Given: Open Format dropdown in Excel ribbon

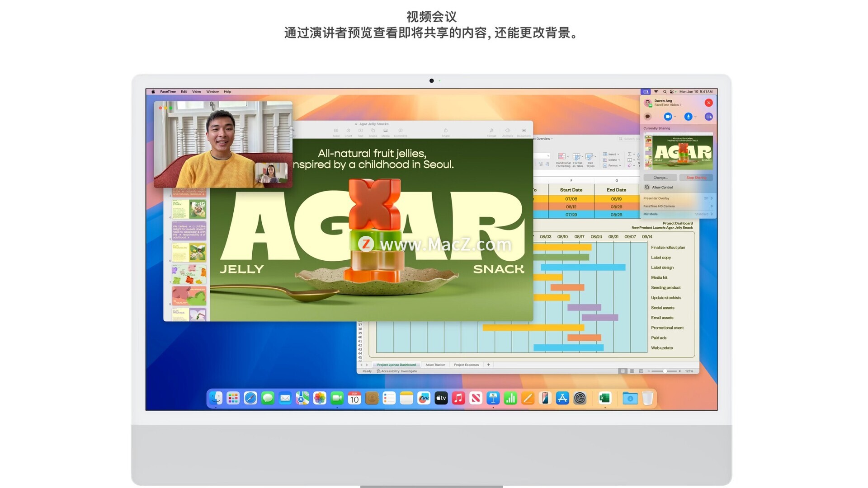Looking at the screenshot, I should (612, 165).
